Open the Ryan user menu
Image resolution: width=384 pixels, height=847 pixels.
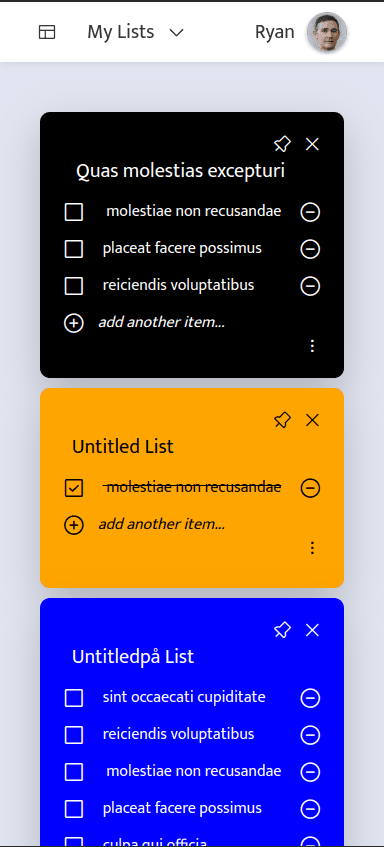click(x=274, y=32)
